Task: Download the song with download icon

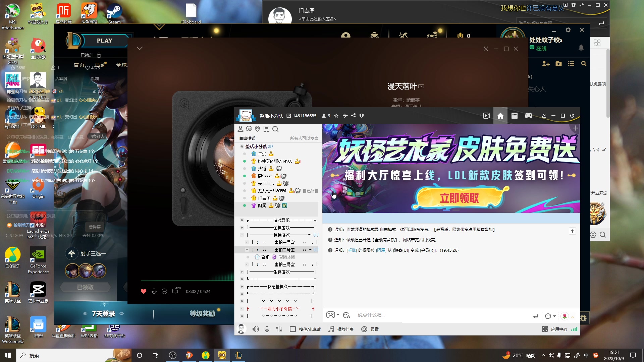Action: point(154,291)
